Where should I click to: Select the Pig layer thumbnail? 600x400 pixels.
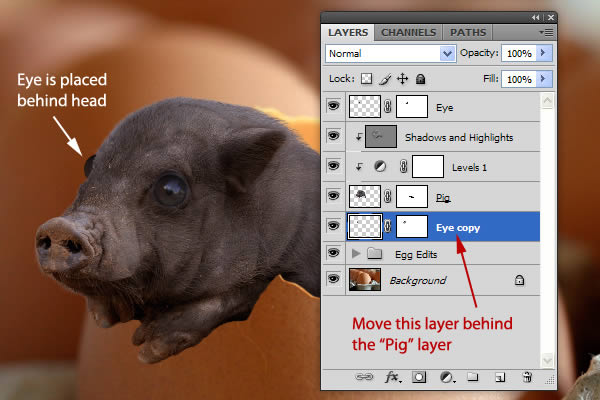coord(365,196)
